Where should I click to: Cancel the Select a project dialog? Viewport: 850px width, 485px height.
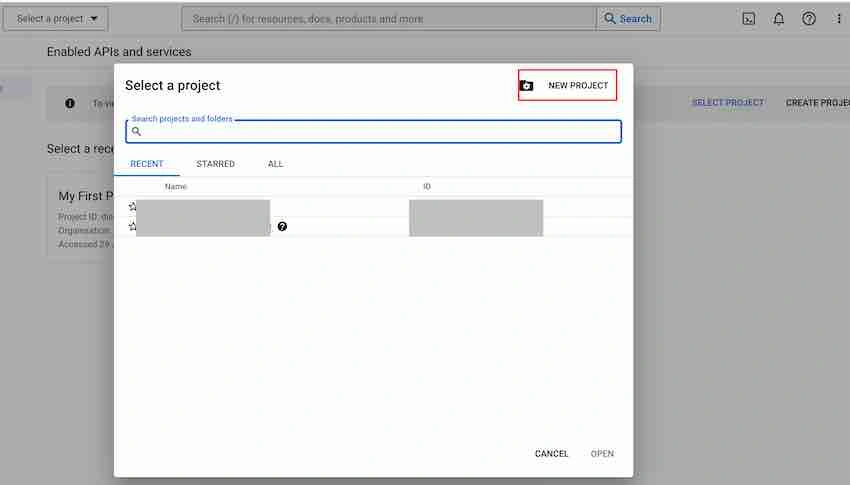pyautogui.click(x=551, y=454)
